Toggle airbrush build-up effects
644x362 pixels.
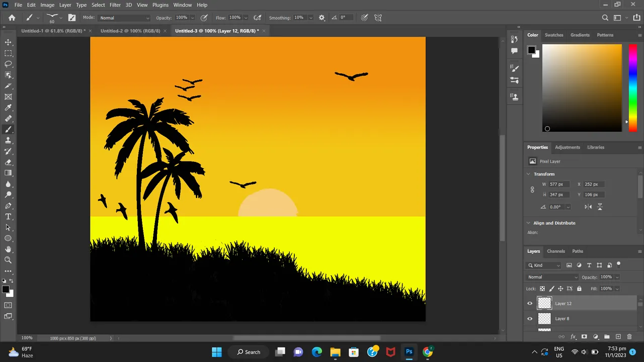(258, 18)
